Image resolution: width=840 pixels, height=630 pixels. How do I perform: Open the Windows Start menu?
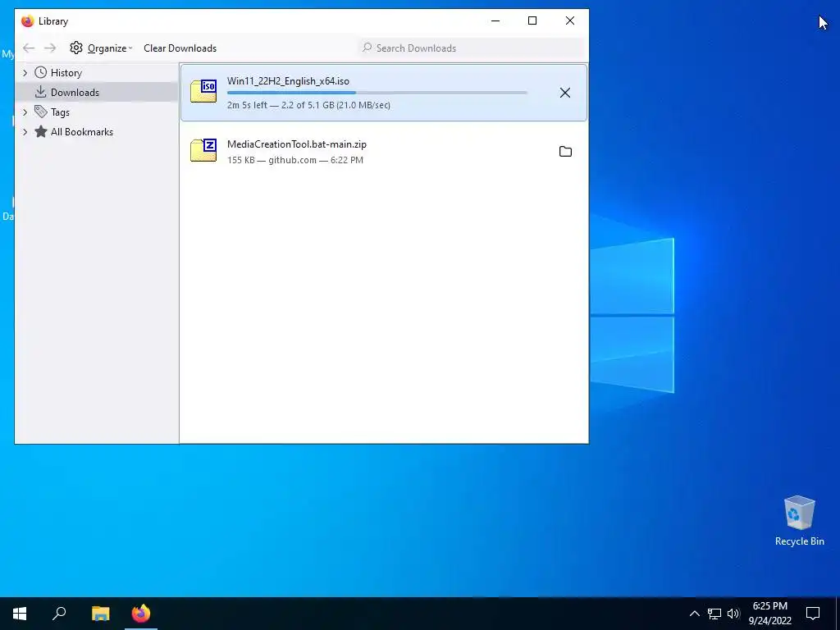tap(20, 614)
